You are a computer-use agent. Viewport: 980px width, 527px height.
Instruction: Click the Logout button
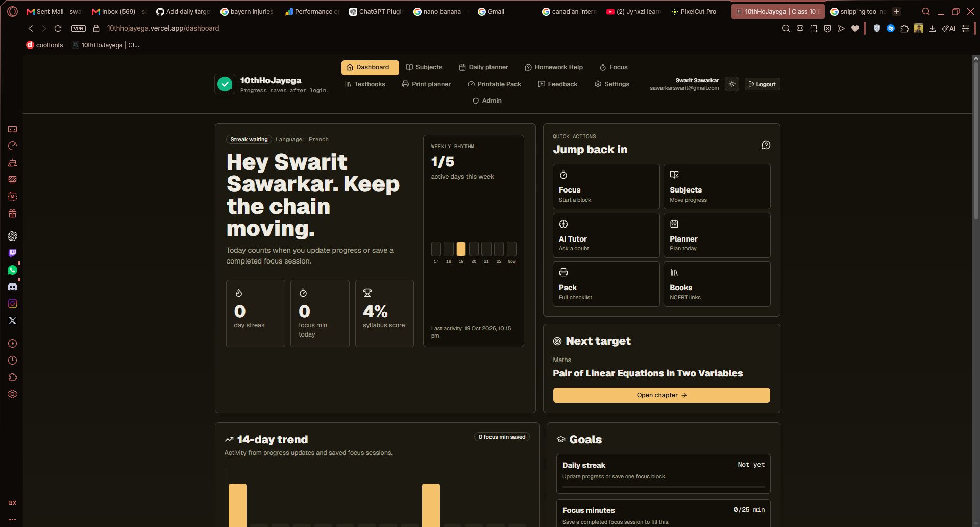click(762, 84)
